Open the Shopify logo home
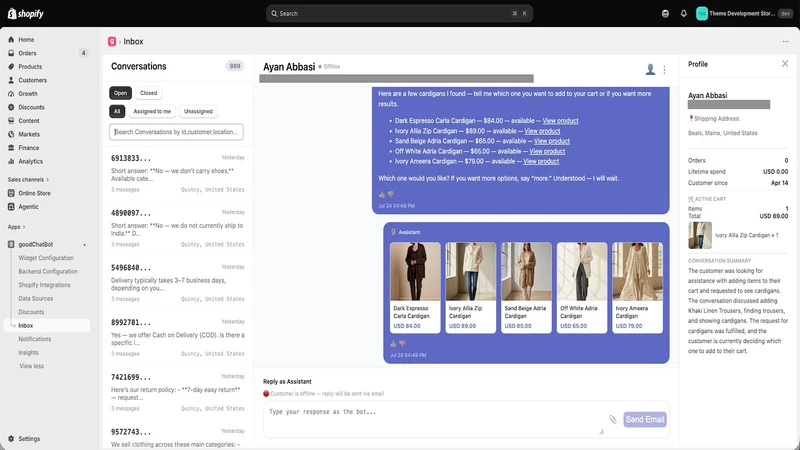 26,13
